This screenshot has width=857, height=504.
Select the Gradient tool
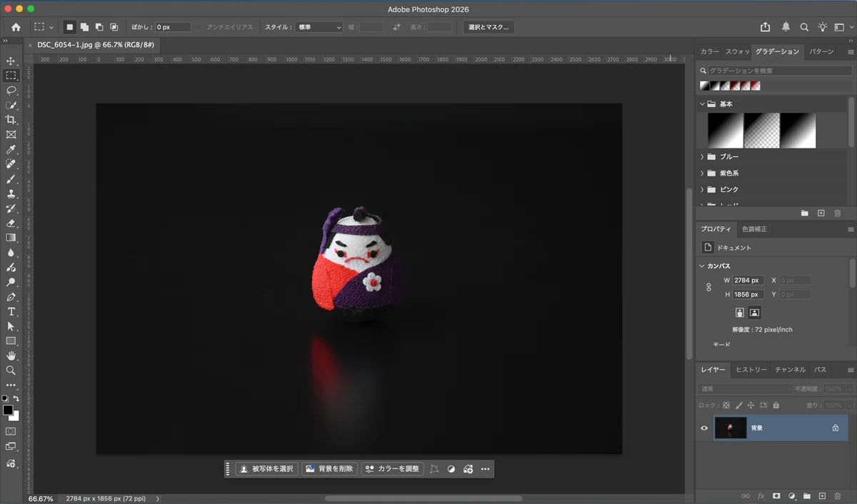11,238
